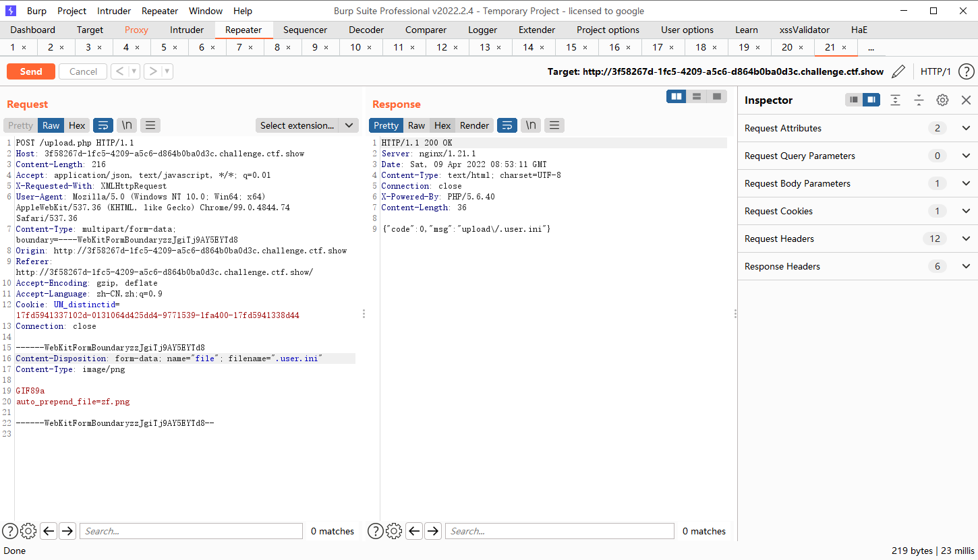
Task: Select side-by-side layout view icon
Action: tap(677, 96)
